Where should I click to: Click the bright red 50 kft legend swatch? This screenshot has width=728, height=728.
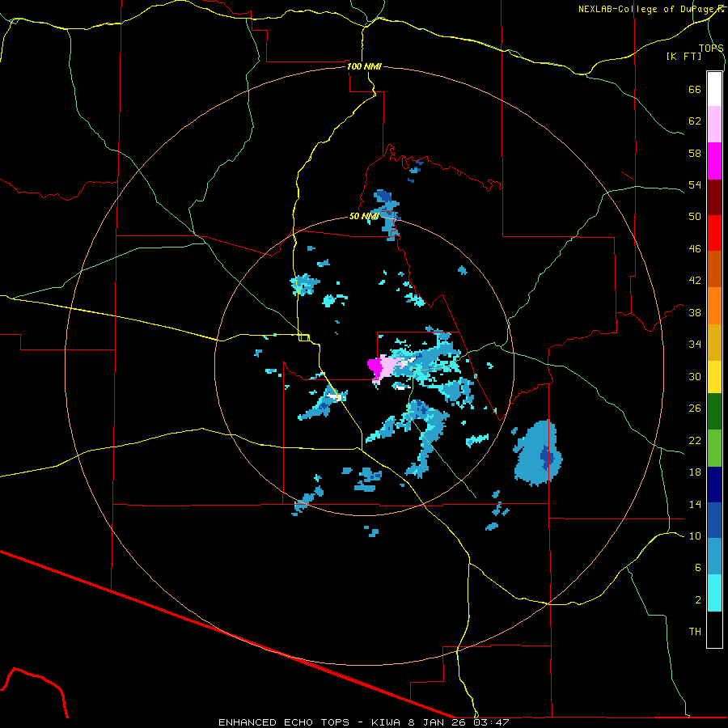714,233
